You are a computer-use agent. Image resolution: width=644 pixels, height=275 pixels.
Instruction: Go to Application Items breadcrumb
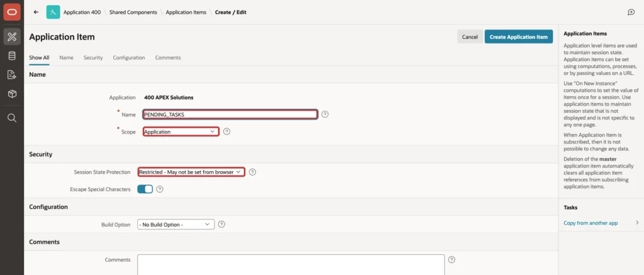pyautogui.click(x=186, y=13)
